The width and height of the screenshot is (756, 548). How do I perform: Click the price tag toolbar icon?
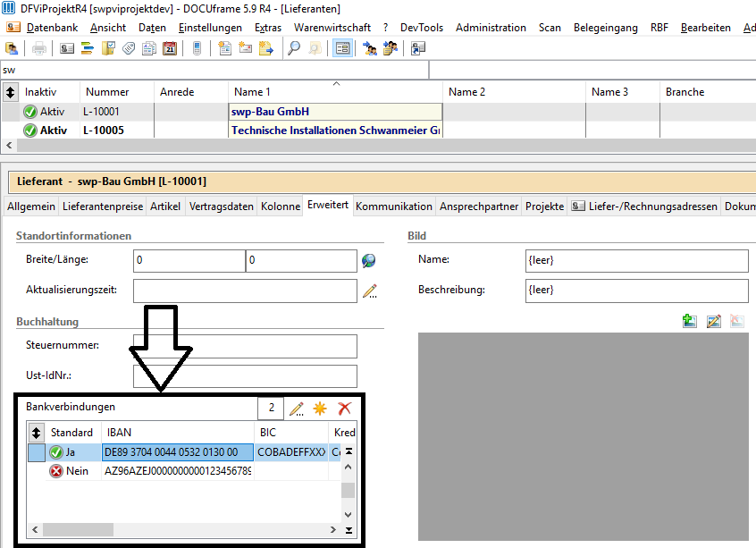tap(129, 48)
